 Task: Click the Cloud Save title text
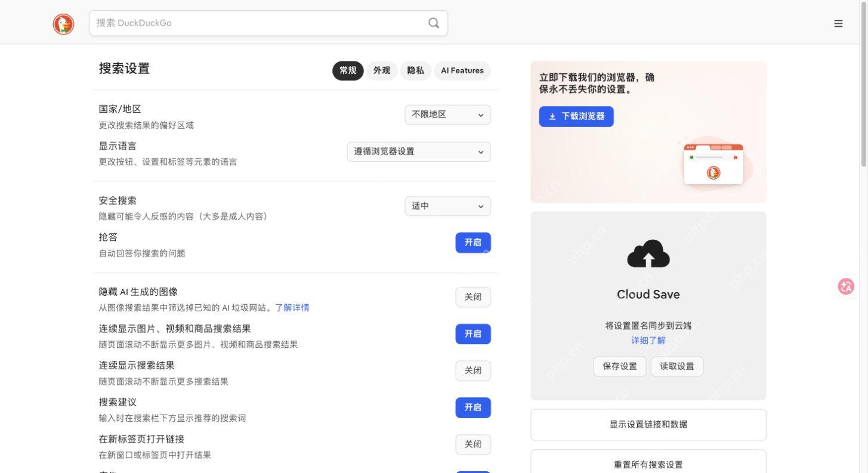coord(648,295)
